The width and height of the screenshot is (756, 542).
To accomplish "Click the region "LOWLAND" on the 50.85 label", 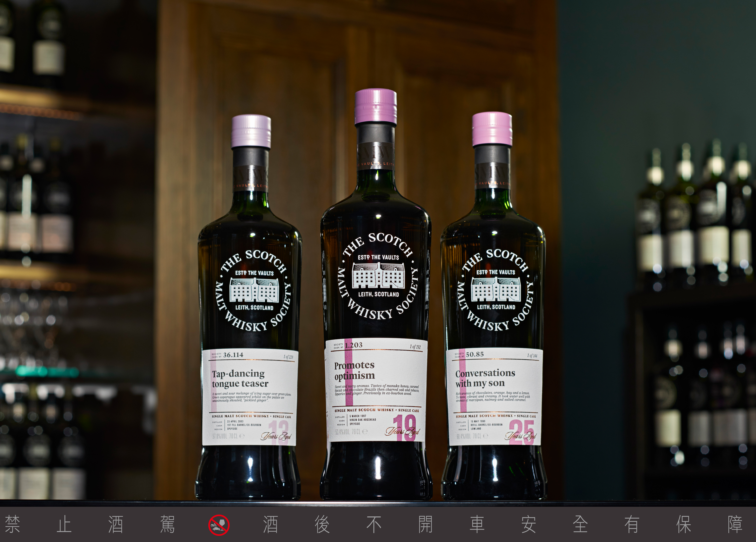I will point(476,429).
